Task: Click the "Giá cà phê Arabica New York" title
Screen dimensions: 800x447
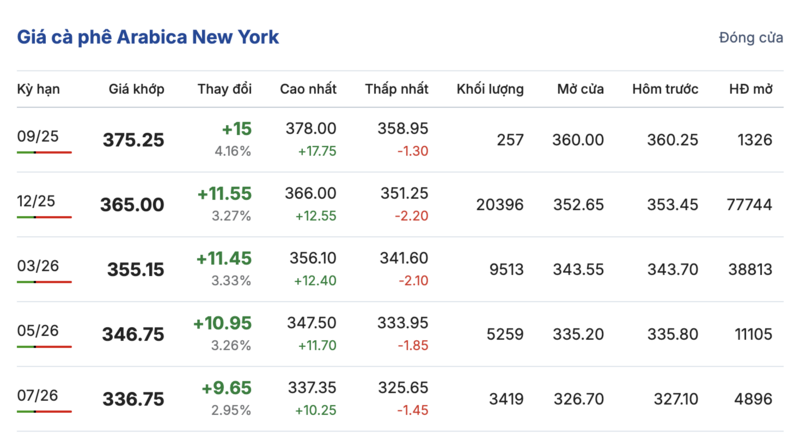Action: [148, 37]
